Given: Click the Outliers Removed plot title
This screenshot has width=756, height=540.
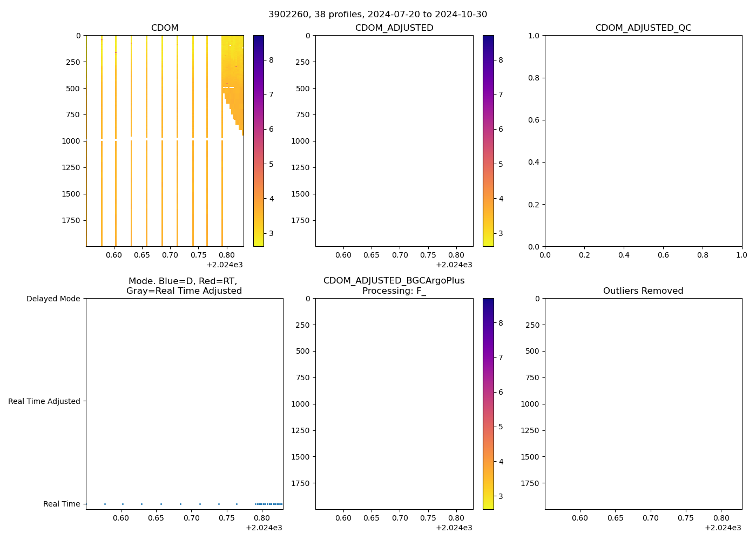Looking at the screenshot, I should pyautogui.click(x=643, y=291).
